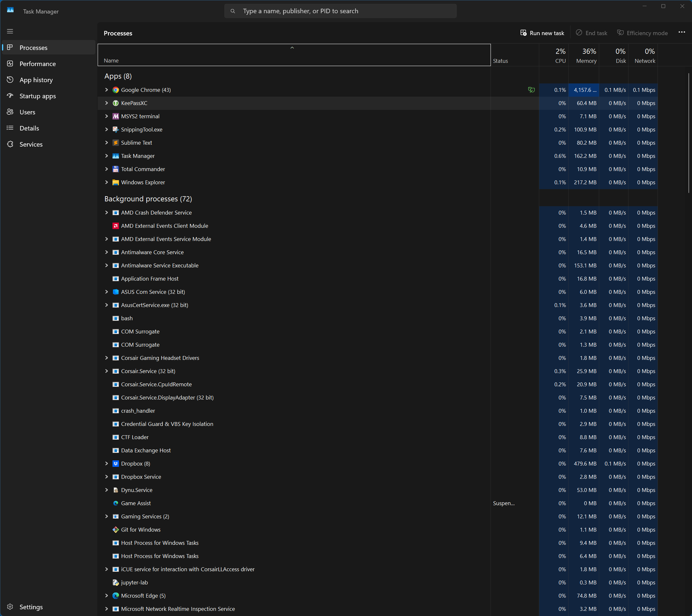
Task: Open Settings in the sidebar
Action: click(x=49, y=607)
